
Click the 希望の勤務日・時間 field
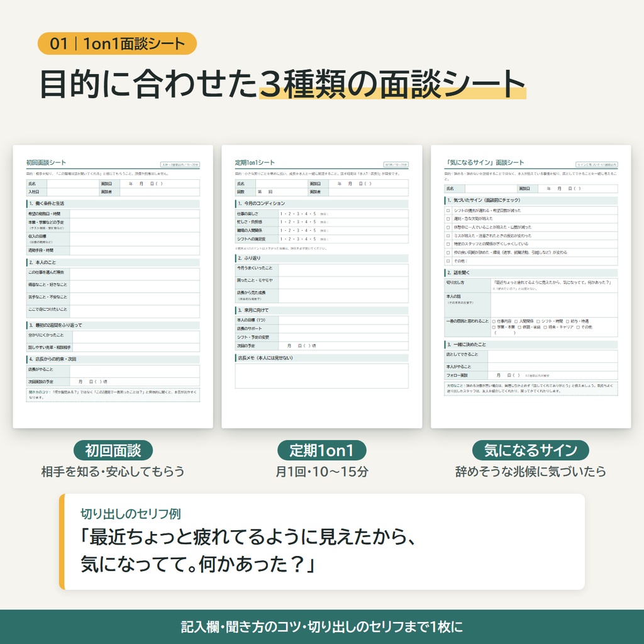(x=135, y=214)
